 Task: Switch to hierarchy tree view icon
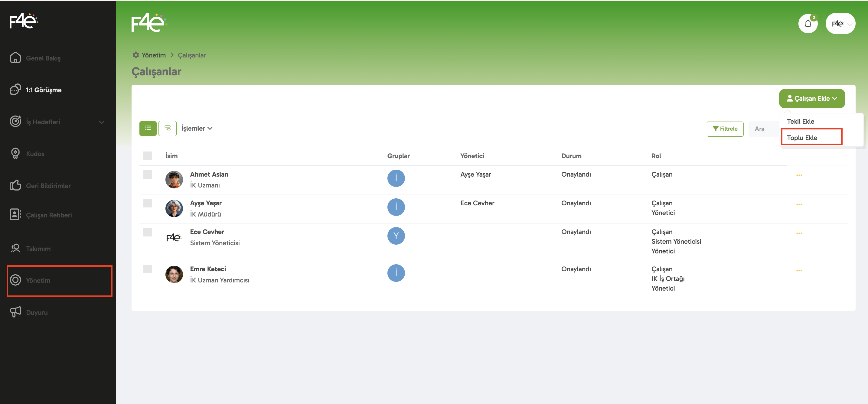click(x=168, y=129)
